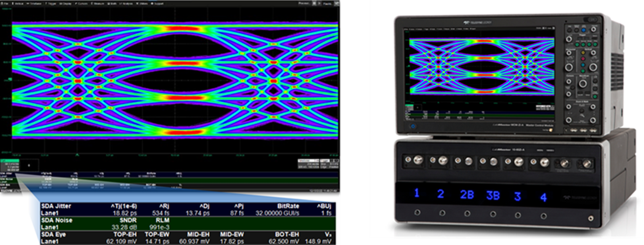This screenshot has height=245, width=644.
Task: Open the Trigger menu
Action: [x=51, y=3]
